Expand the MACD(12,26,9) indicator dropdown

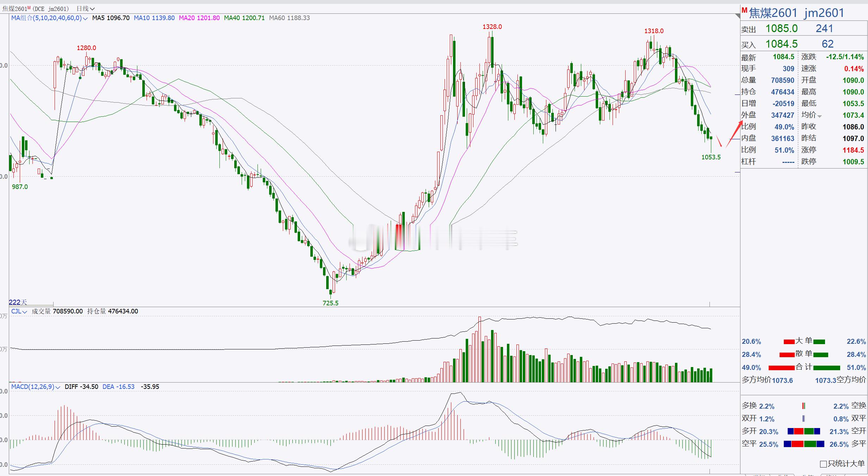coord(58,387)
